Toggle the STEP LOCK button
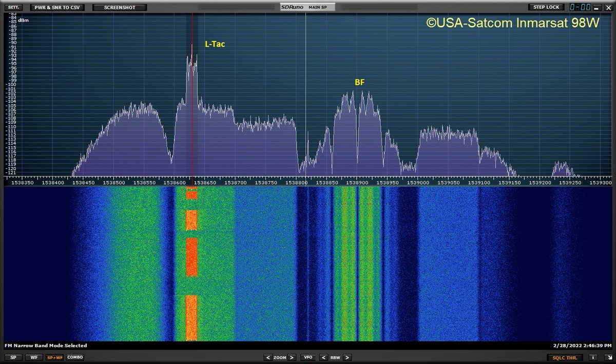This screenshot has width=616, height=364. (x=546, y=7)
